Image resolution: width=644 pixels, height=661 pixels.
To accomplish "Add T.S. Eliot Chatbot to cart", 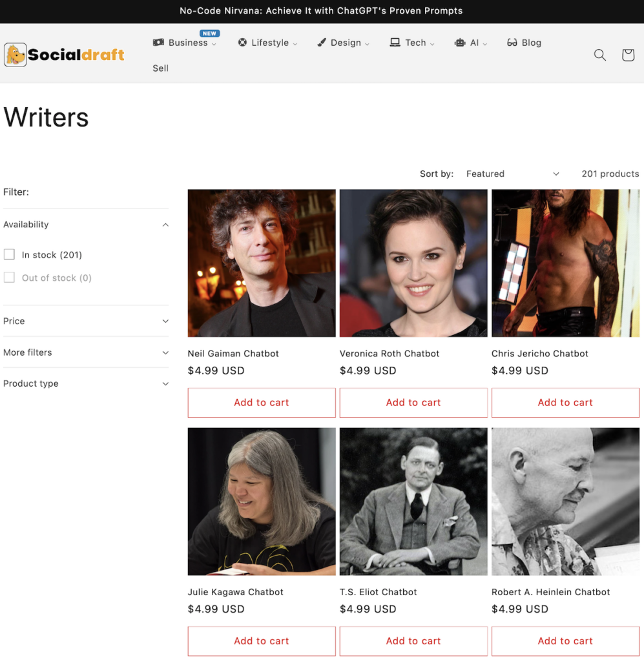I will [413, 641].
